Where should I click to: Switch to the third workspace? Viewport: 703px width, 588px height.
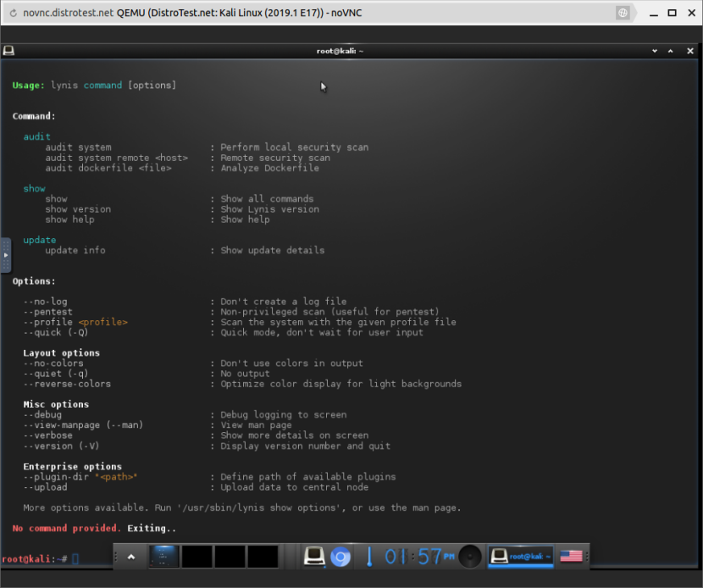[x=230, y=557]
